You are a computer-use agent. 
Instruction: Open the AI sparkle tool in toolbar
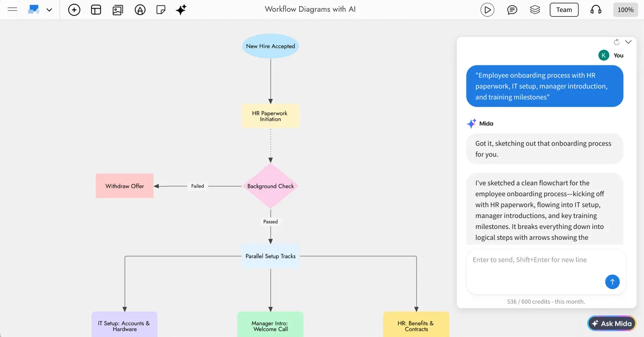181,10
